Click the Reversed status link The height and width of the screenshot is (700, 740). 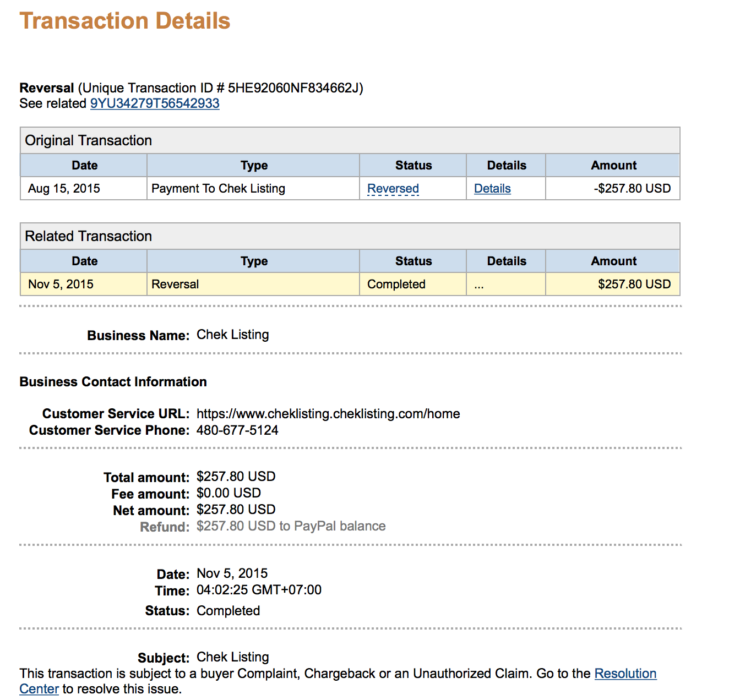(x=393, y=189)
